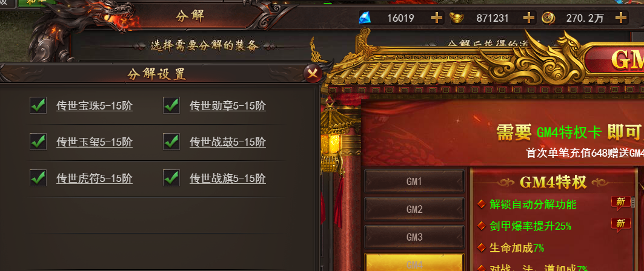Image resolution: width=644 pixels, height=271 pixels.
Task: Click the 传世战旗5-15阶 label link
Action: 228,178
